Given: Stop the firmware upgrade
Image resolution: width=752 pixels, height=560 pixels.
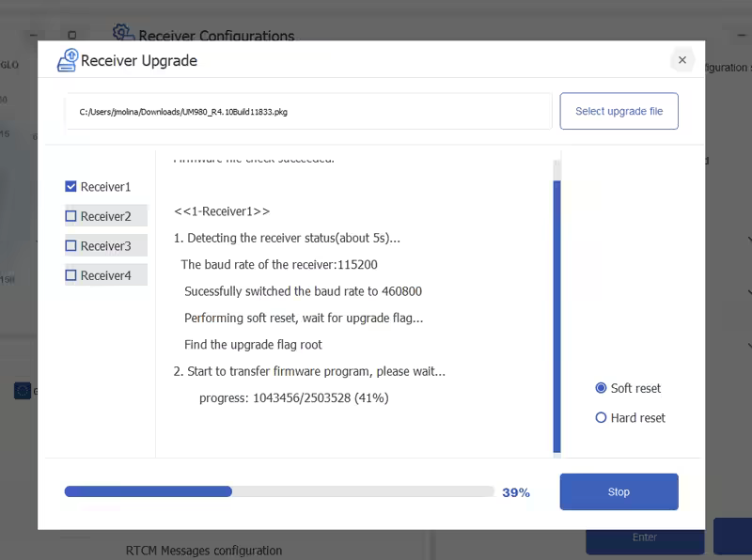Looking at the screenshot, I should (x=619, y=491).
